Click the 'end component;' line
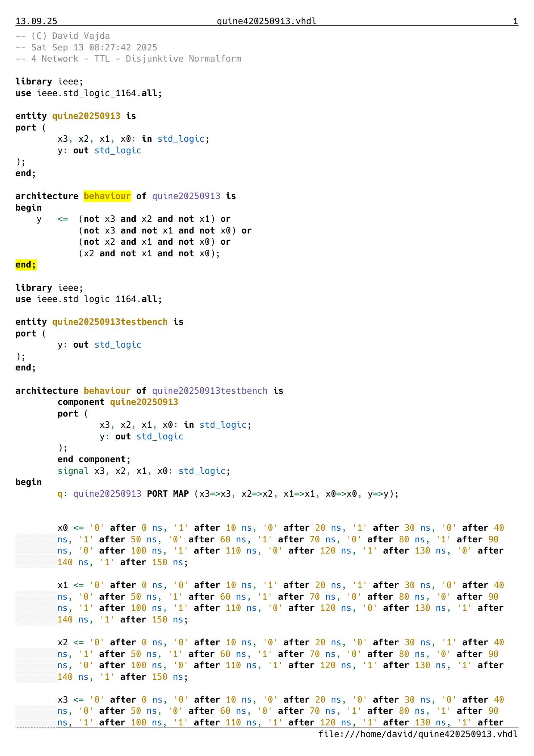Screen dimensions: 534x756 coord(94,460)
